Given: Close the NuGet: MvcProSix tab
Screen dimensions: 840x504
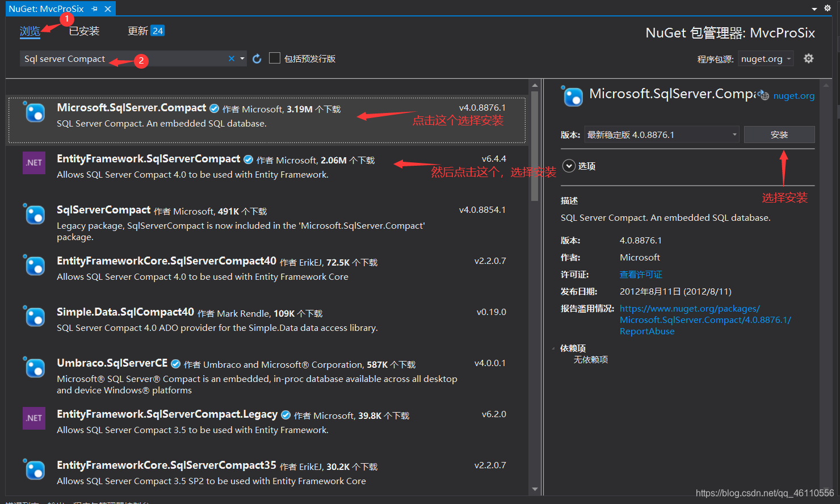Looking at the screenshot, I should pos(108,9).
